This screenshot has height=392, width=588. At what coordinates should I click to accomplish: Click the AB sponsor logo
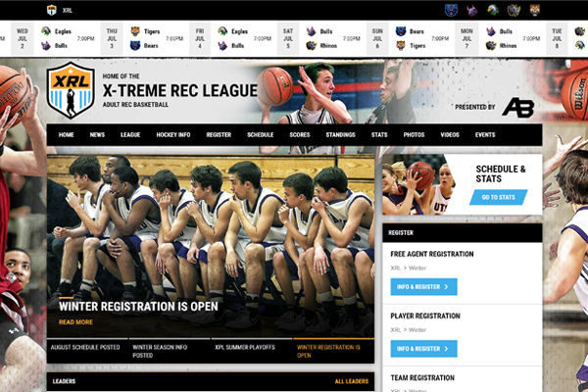(x=517, y=107)
